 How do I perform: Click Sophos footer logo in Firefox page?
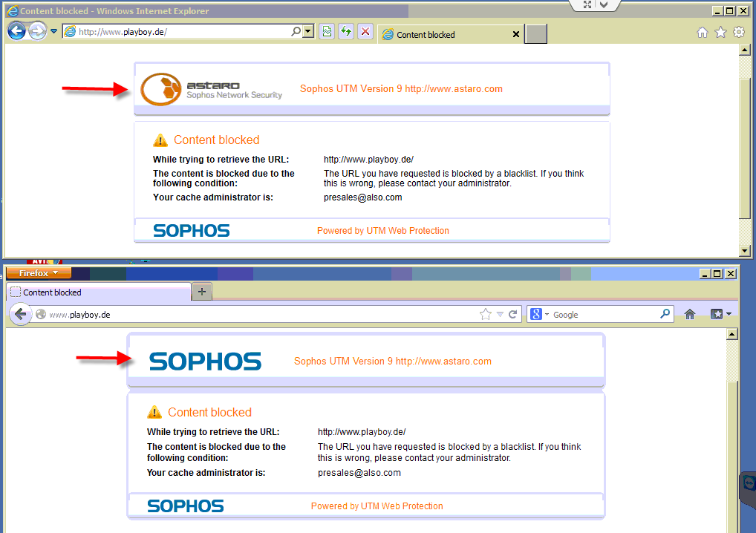[x=186, y=506]
